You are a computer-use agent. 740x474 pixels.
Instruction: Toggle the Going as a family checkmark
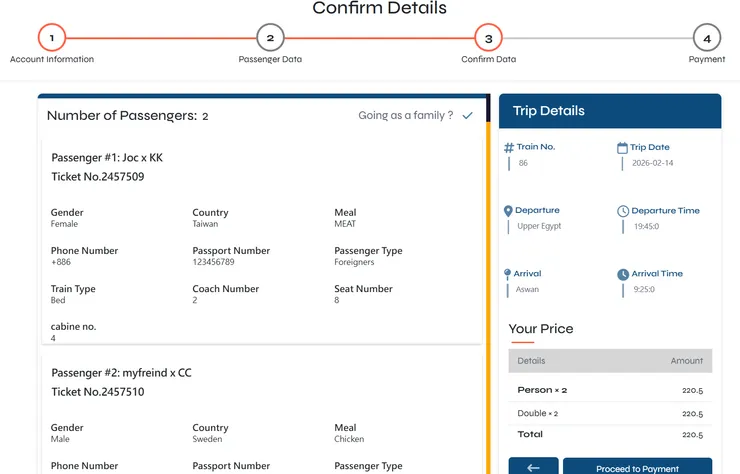[467, 116]
